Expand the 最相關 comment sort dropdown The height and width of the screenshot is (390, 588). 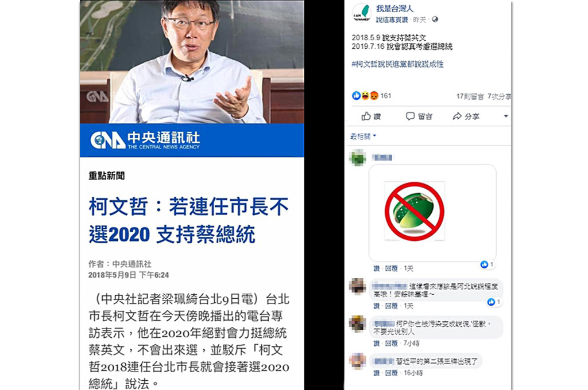coord(363,136)
